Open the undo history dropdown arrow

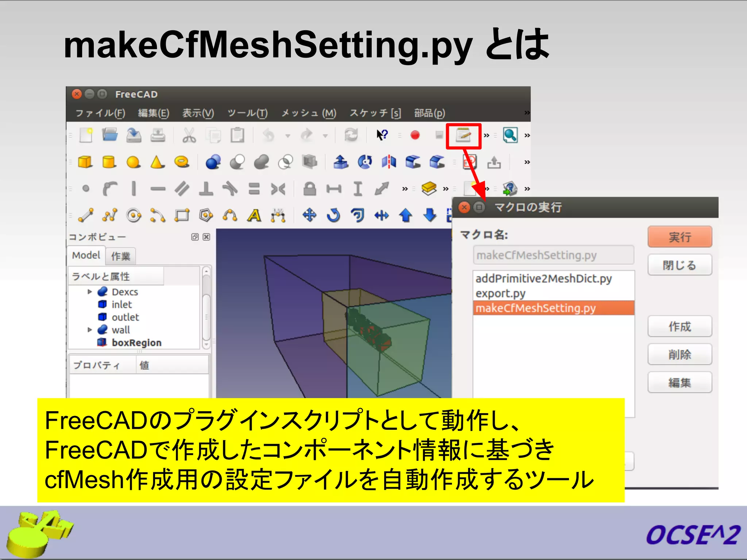(288, 136)
